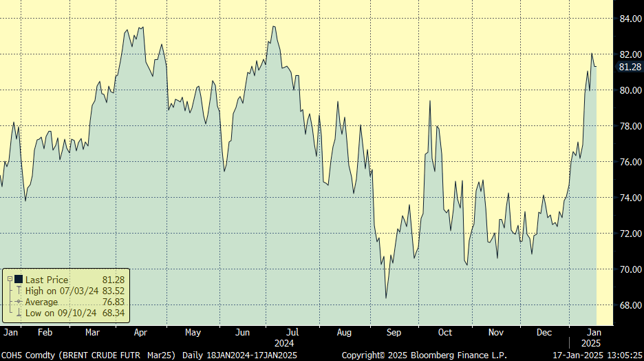Viewport: 644px width, 361px height.
Task: Click the 84.00 price axis label
Action: tap(630, 19)
